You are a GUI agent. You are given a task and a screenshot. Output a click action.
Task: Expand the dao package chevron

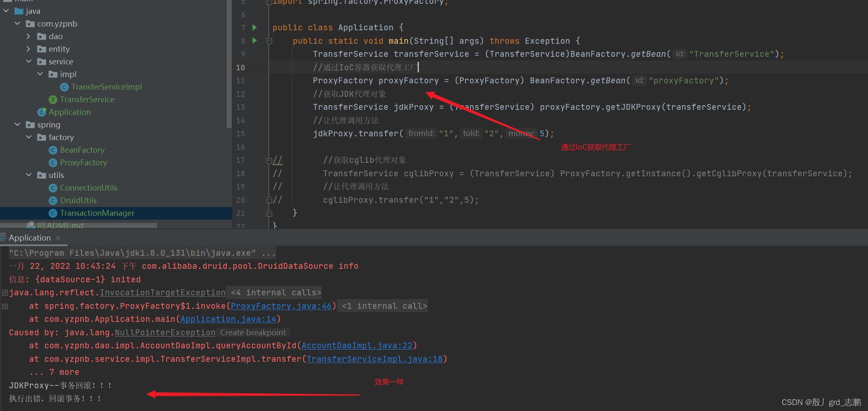(29, 36)
